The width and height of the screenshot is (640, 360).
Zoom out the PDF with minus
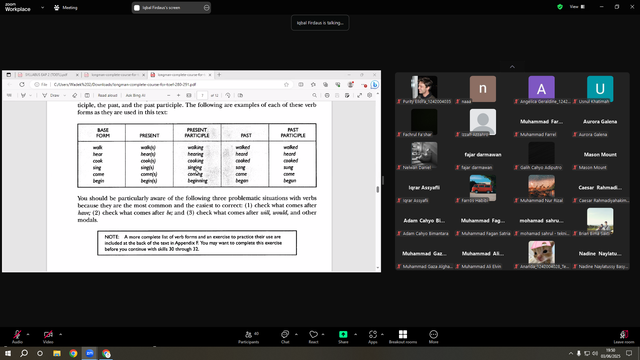(x=169, y=96)
